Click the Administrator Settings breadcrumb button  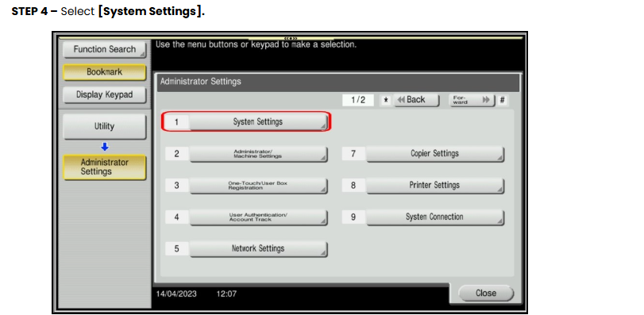click(104, 167)
